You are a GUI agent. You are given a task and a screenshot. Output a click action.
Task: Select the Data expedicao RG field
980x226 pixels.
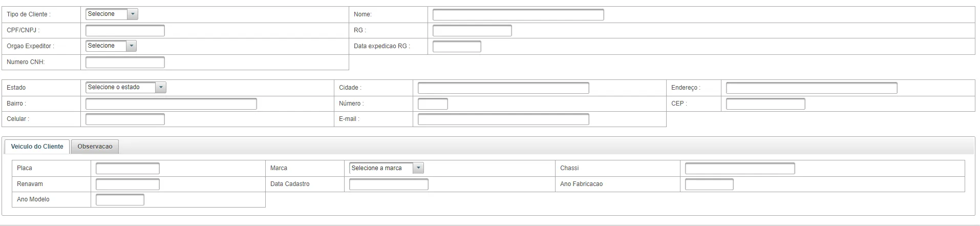point(456,47)
